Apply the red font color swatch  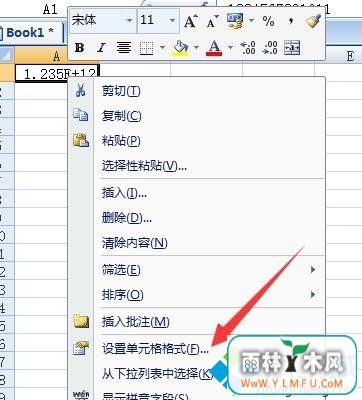(214, 48)
